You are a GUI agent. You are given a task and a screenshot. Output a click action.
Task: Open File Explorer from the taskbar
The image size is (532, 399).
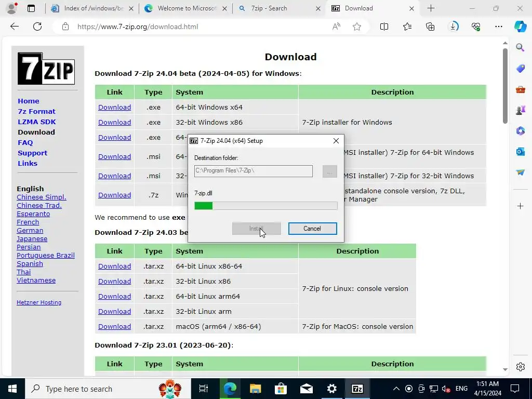[255, 389]
